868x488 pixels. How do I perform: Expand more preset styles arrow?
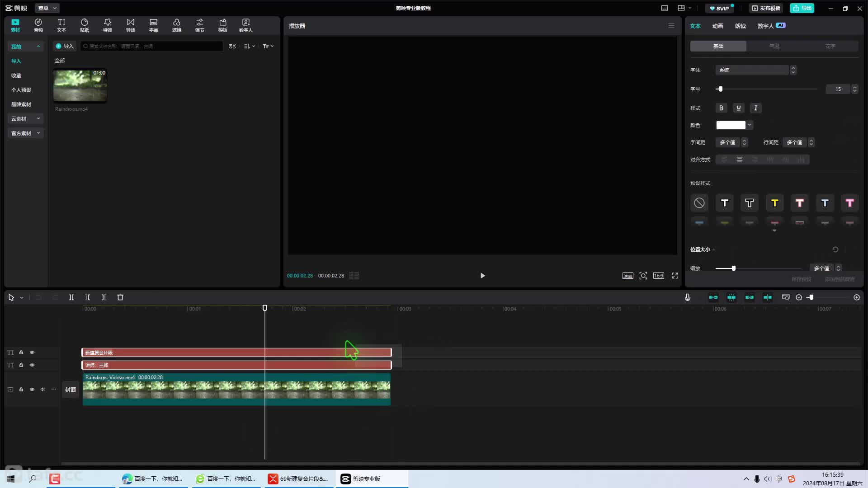[774, 231]
